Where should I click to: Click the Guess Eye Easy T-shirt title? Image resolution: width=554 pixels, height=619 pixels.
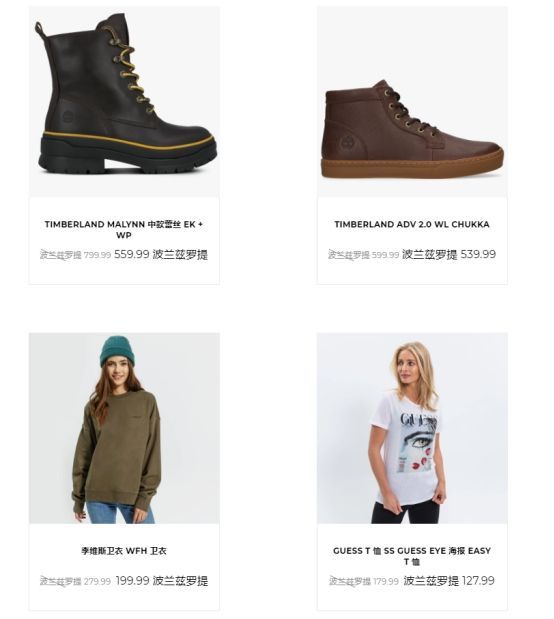(412, 556)
